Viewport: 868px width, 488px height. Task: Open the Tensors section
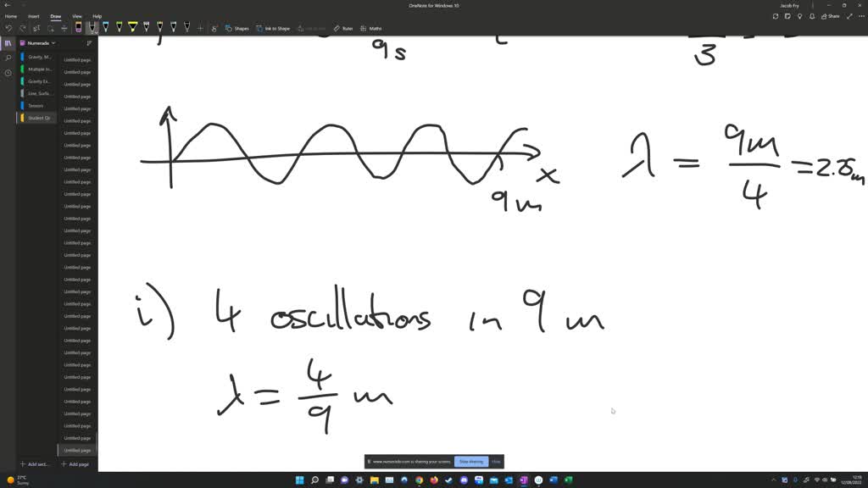click(x=37, y=106)
